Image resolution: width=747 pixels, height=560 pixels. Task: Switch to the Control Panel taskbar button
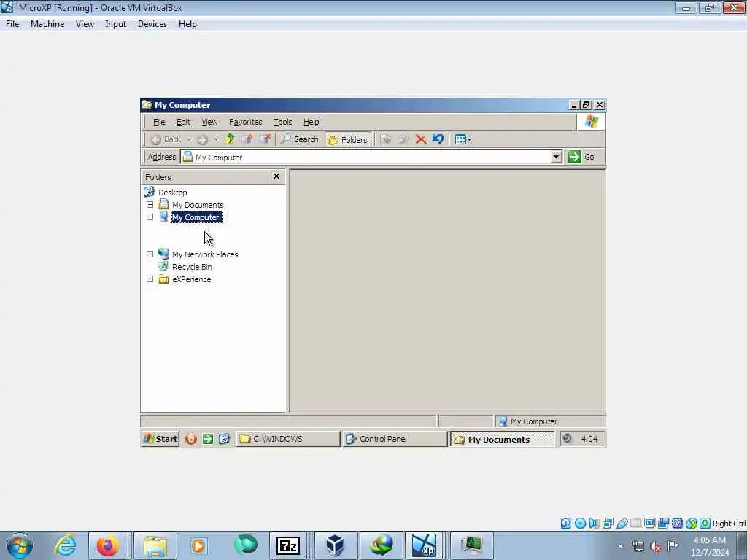(x=395, y=439)
